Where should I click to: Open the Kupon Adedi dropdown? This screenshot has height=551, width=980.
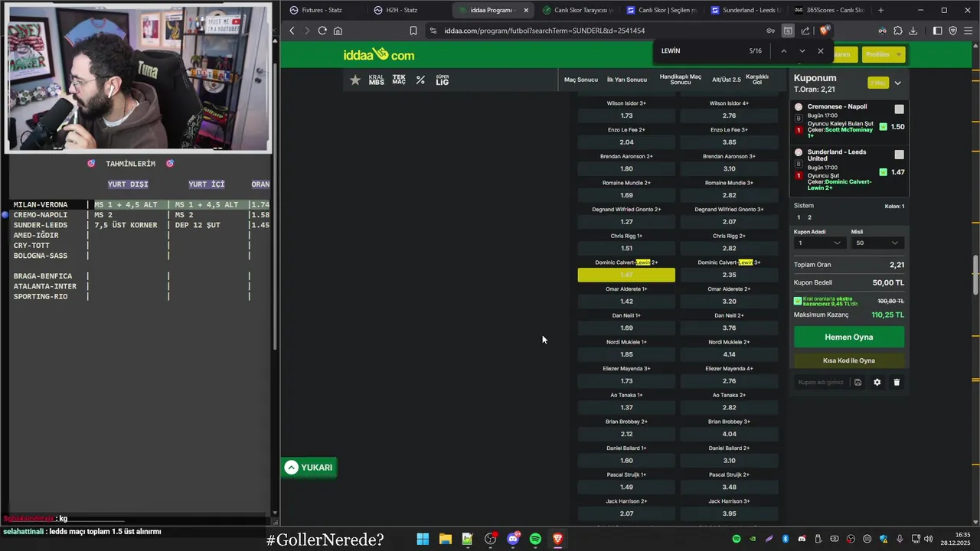[819, 243]
